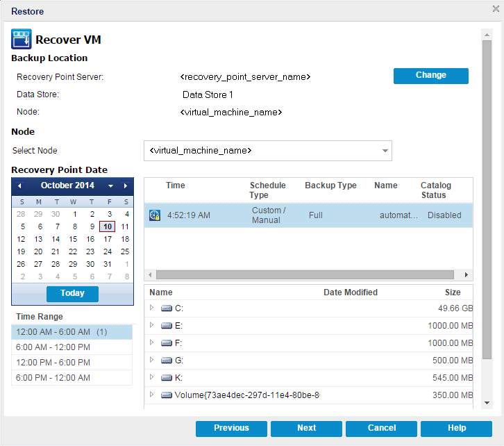Click the G: drive icon

coord(166,361)
